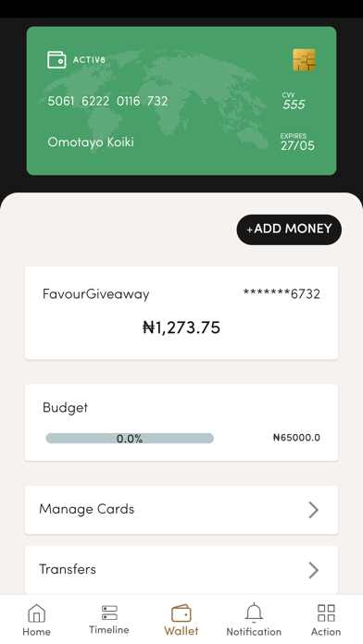This screenshot has height=644, width=363.
Task: Open the Transfers row
Action: [181, 570]
